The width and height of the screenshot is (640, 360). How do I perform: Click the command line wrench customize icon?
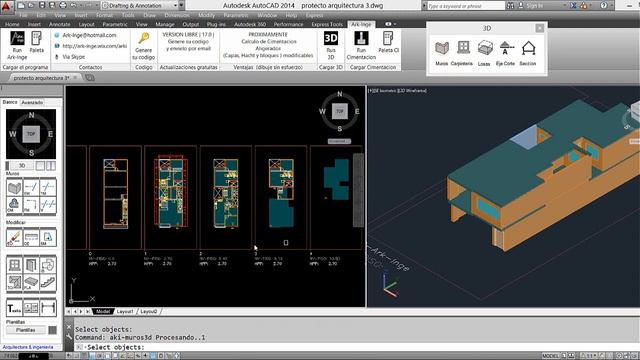pos(69,337)
